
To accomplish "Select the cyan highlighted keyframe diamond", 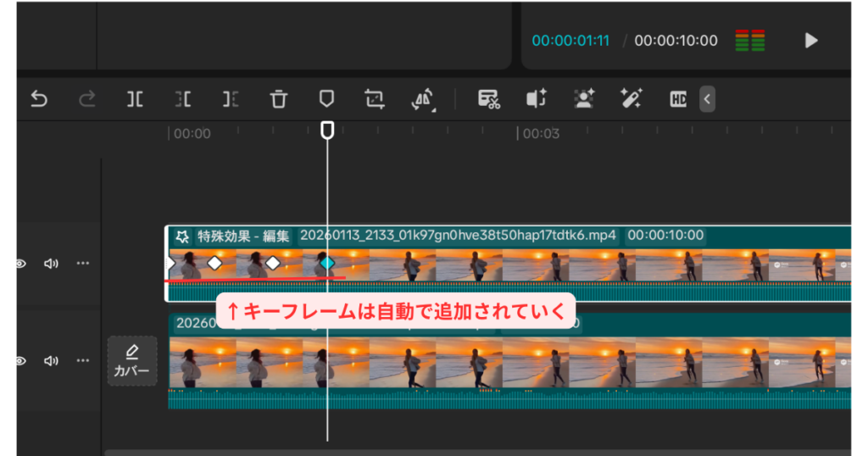I will (x=327, y=264).
